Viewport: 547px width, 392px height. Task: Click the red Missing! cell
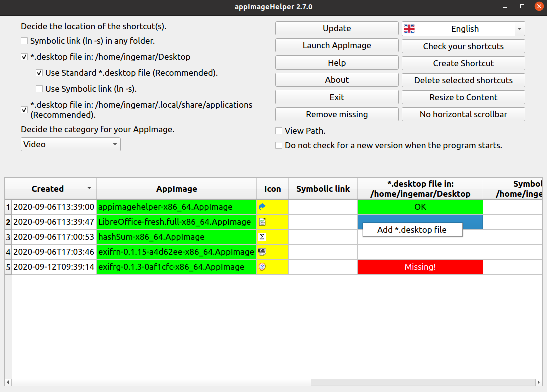(420, 267)
